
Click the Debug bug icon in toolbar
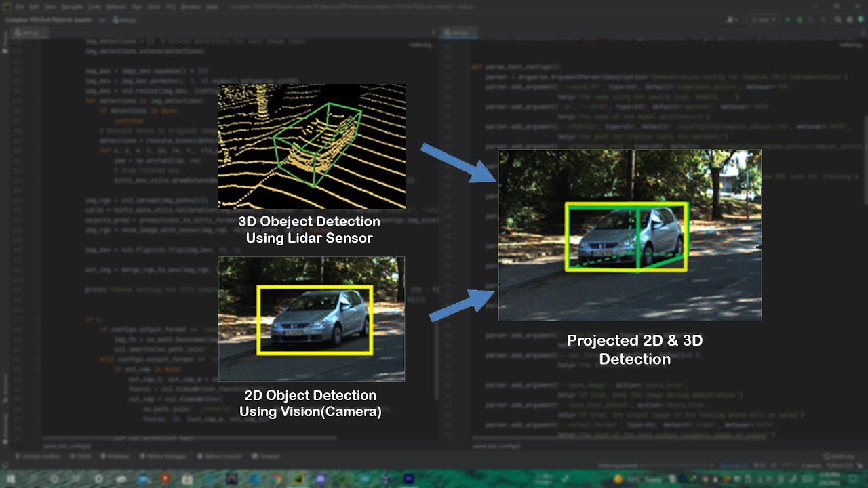coord(800,20)
